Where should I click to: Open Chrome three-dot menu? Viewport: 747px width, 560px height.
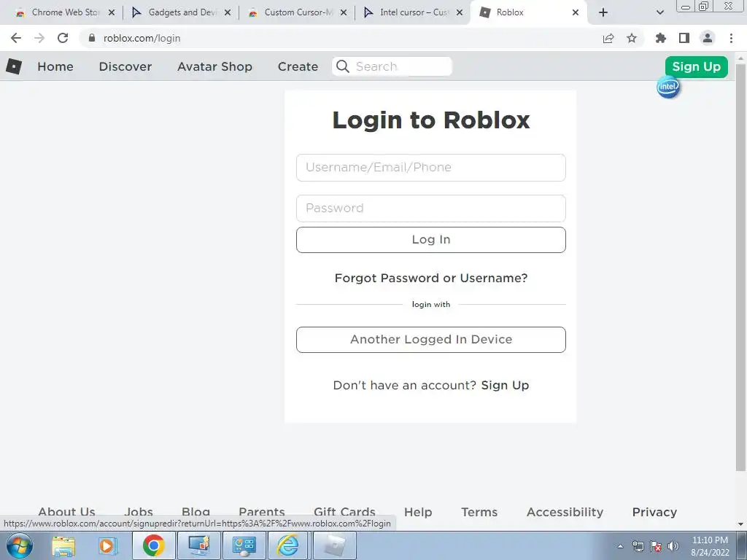tap(731, 38)
